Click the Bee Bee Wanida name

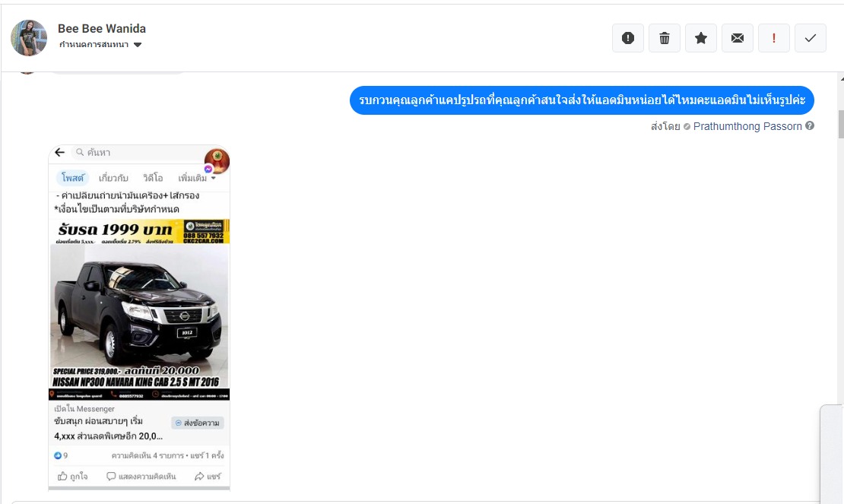[102, 29]
